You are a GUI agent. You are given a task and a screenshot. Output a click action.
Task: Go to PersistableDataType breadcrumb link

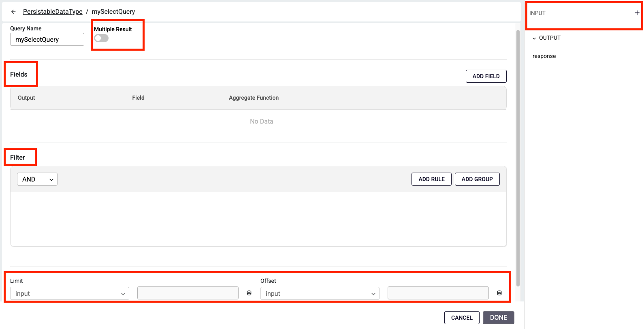[x=53, y=12]
